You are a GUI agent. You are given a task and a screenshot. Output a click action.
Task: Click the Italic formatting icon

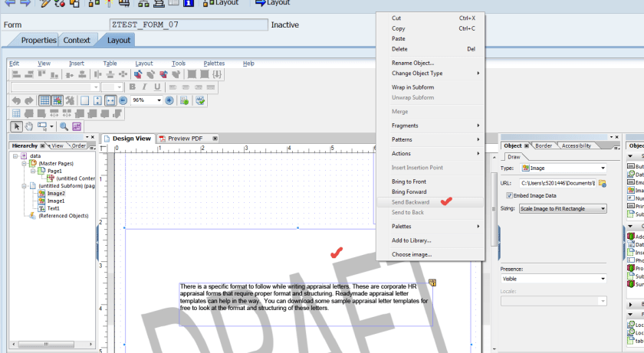coord(143,87)
